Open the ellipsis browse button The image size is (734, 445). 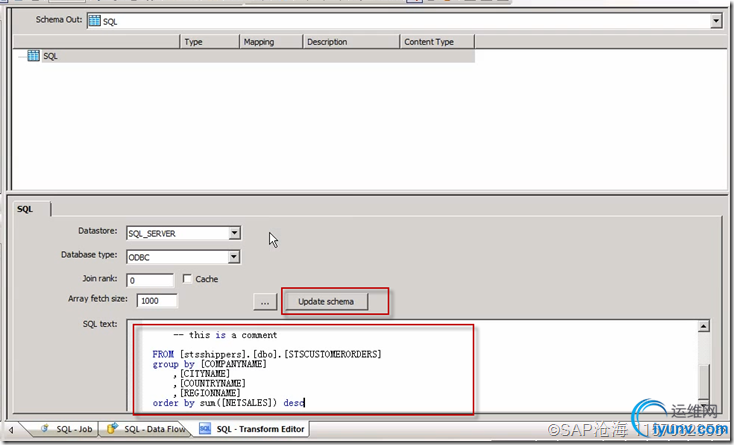click(x=265, y=302)
